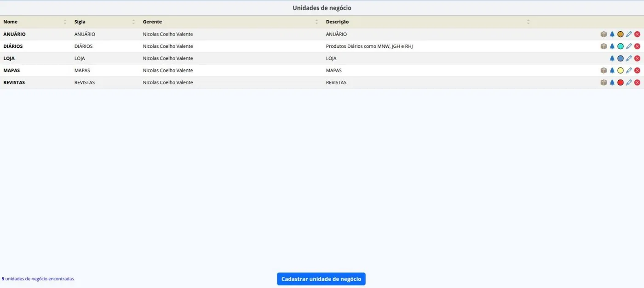Delete the LOJA unit with red X

[637, 58]
